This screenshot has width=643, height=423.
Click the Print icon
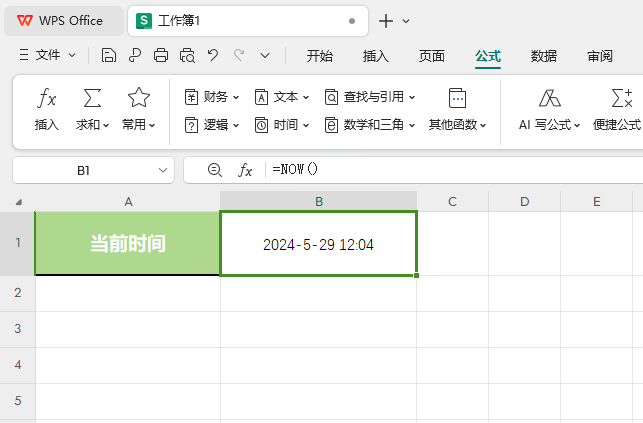[161, 55]
